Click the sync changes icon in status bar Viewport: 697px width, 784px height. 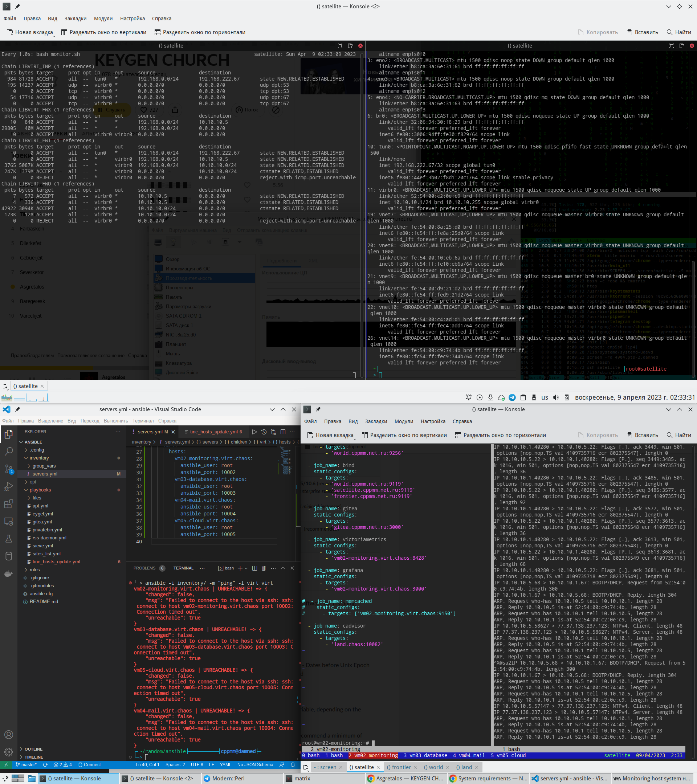[x=45, y=764]
